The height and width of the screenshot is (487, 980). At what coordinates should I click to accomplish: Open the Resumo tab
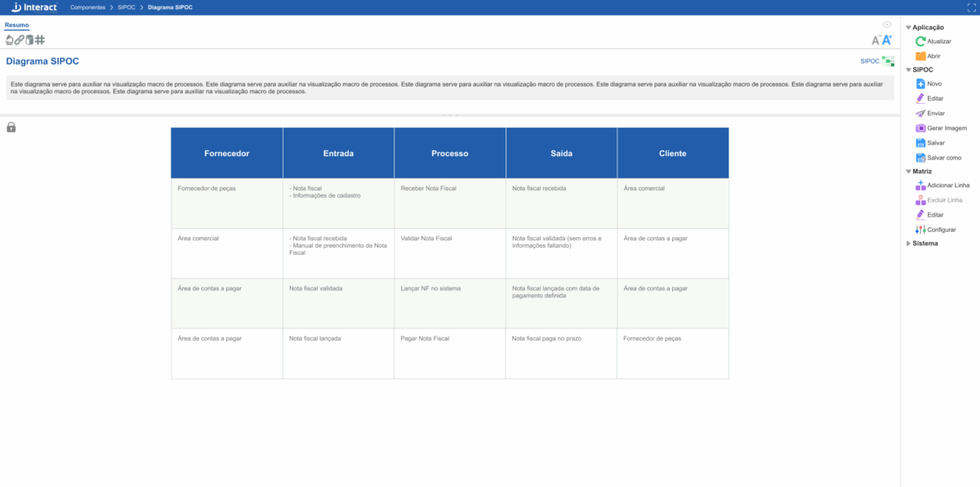tap(17, 25)
